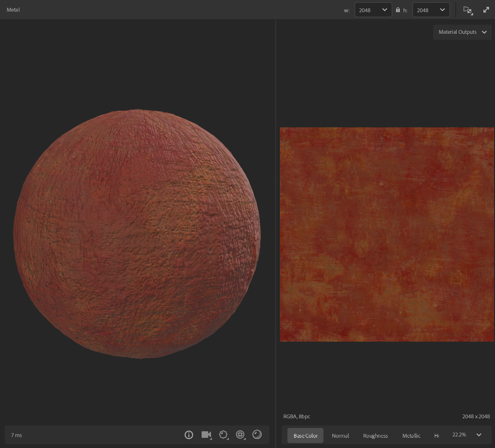This screenshot has width=495, height=448.
Task: Open the 3D mesh shape selector icon
Action: [223, 435]
